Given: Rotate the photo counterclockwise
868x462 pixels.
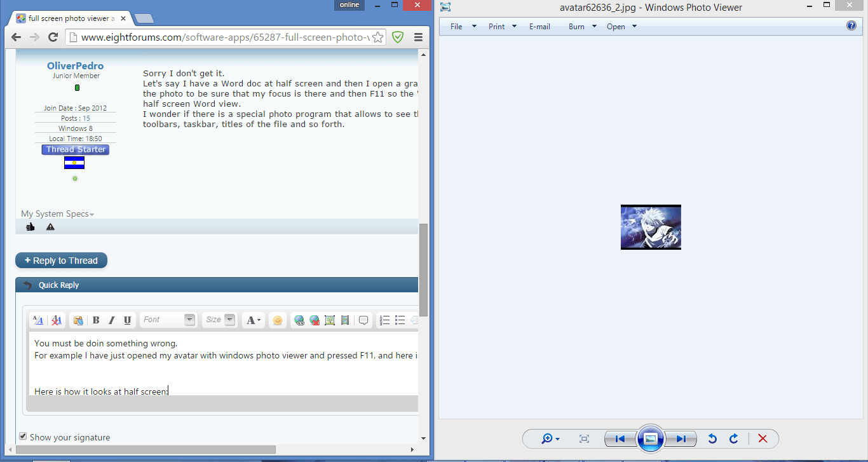Looking at the screenshot, I should point(712,438).
